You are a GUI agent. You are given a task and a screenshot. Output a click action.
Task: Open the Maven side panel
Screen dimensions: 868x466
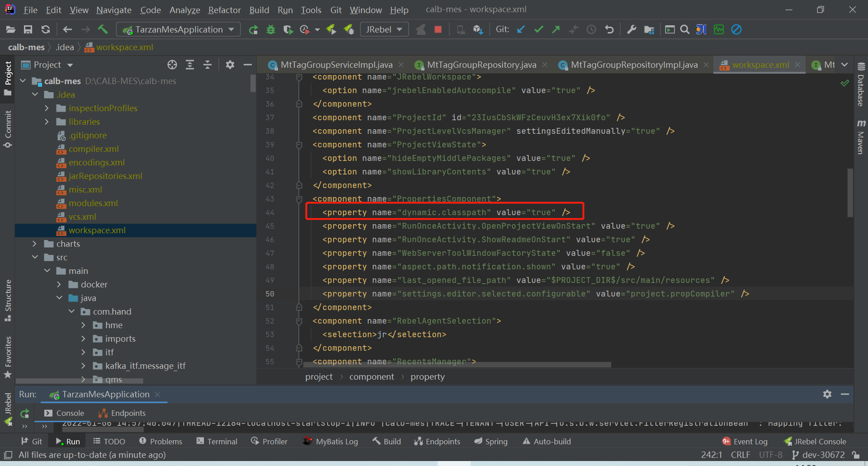[861, 137]
